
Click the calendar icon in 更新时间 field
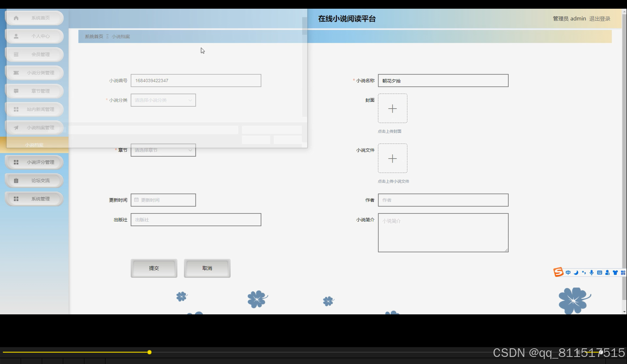(x=136, y=200)
